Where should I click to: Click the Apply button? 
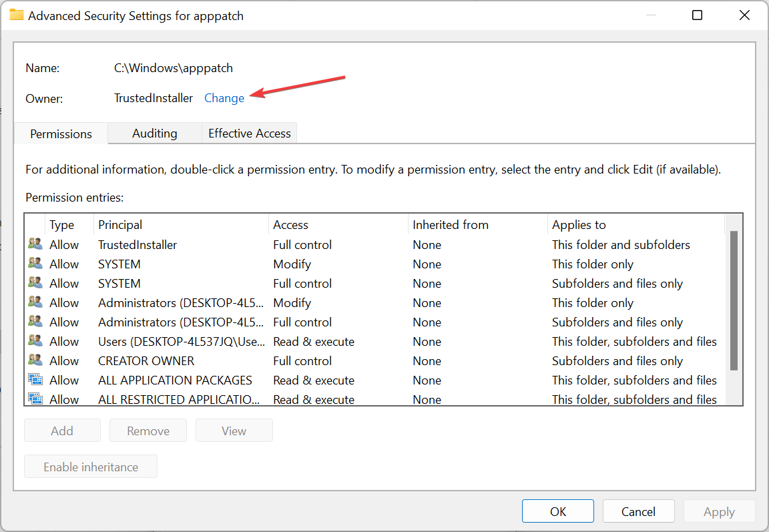tap(719, 511)
